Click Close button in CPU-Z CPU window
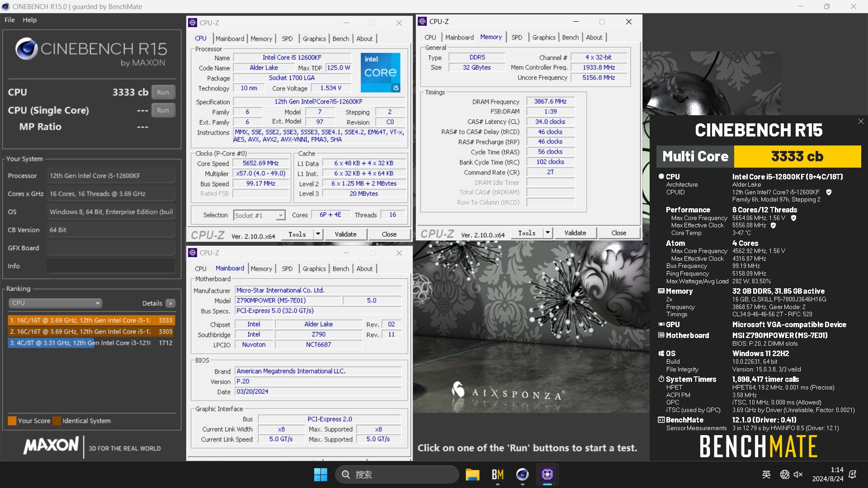The height and width of the screenshot is (488, 868). [389, 234]
